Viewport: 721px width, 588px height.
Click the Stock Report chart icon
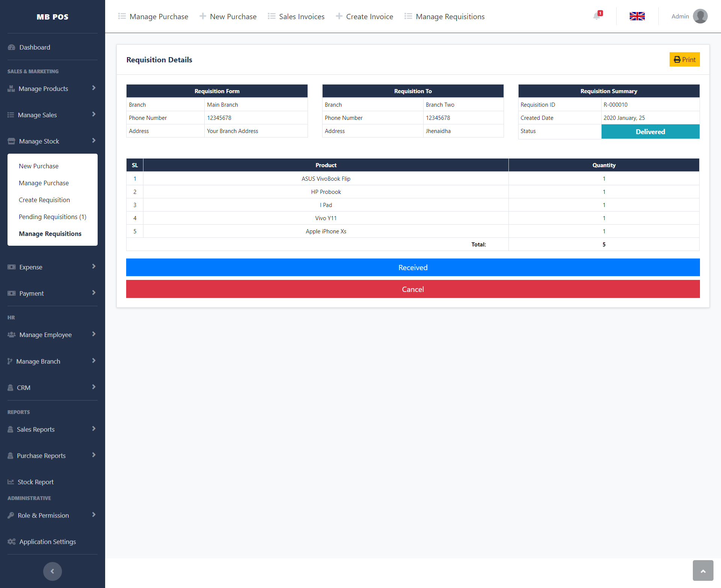coord(11,482)
